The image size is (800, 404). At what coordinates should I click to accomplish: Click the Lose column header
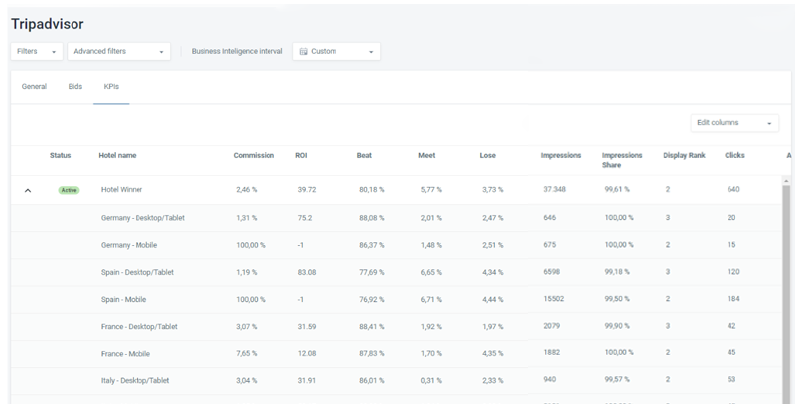coord(487,156)
